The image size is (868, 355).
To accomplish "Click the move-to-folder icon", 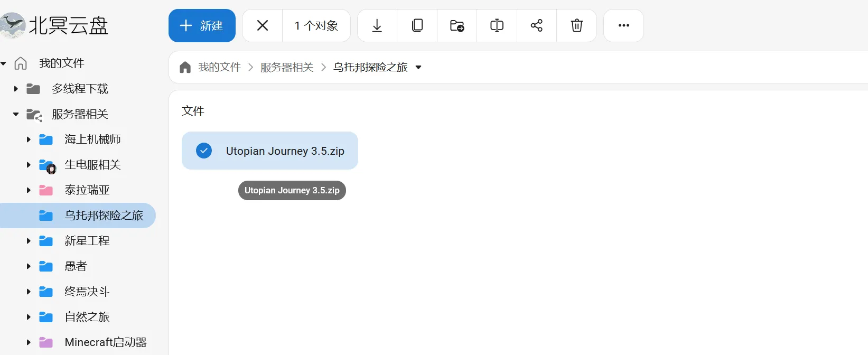I will click(457, 25).
